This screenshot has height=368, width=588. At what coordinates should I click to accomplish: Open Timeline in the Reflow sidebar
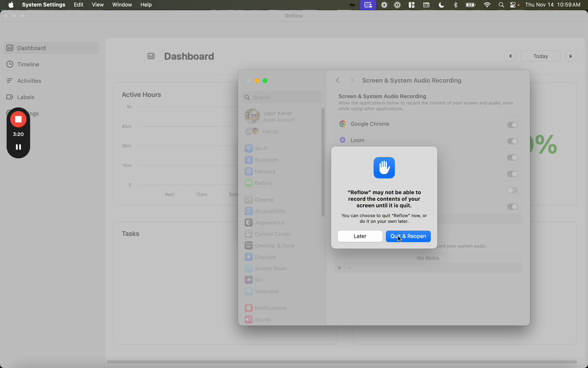tap(28, 64)
